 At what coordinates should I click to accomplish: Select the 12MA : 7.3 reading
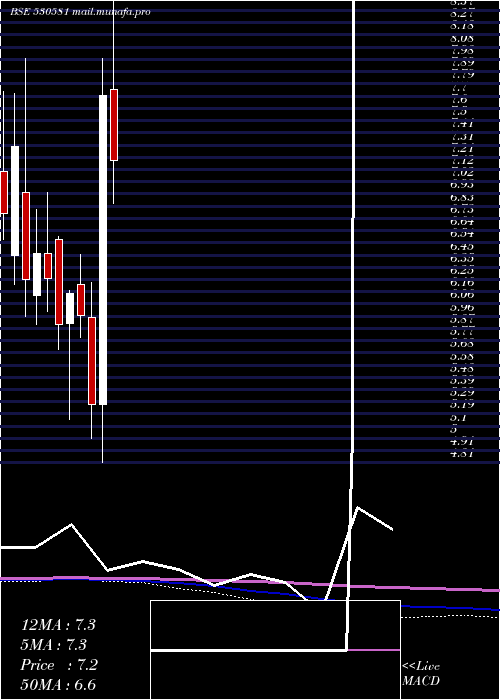point(58,625)
